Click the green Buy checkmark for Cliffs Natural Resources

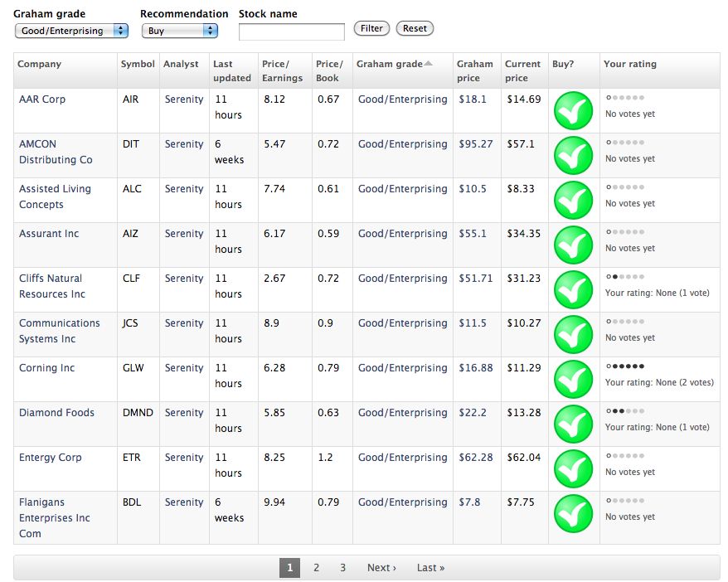tap(573, 290)
